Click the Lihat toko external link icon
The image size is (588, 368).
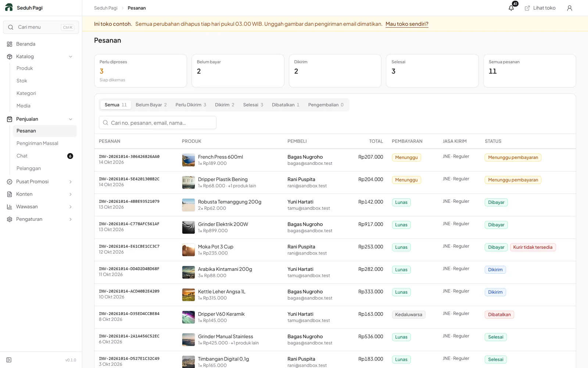click(x=527, y=8)
